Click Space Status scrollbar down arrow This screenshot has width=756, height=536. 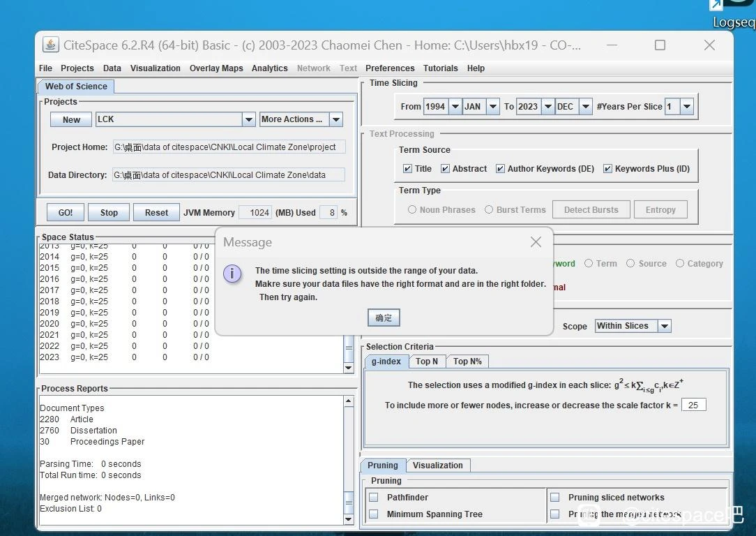tap(349, 368)
